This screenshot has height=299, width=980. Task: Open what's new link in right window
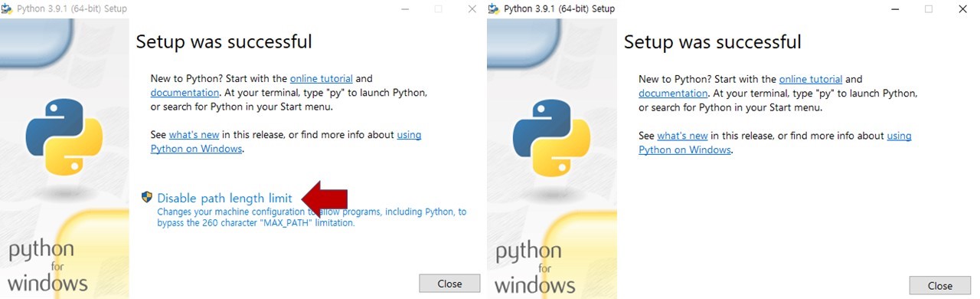[683, 136]
